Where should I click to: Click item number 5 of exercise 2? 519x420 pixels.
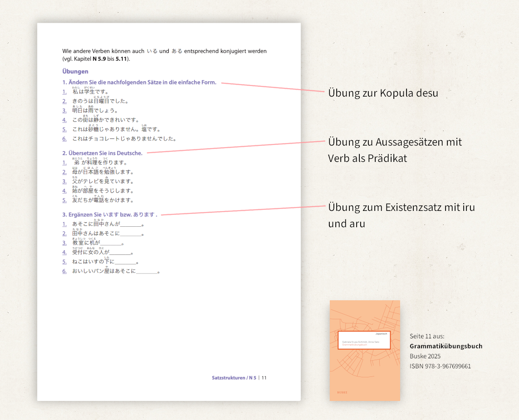(64, 200)
